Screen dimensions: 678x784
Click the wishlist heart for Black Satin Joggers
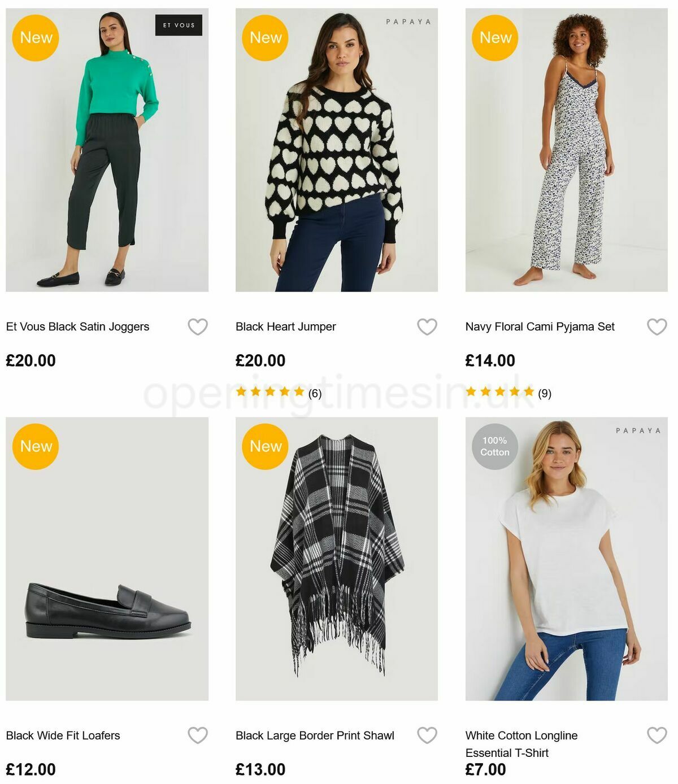pos(198,326)
